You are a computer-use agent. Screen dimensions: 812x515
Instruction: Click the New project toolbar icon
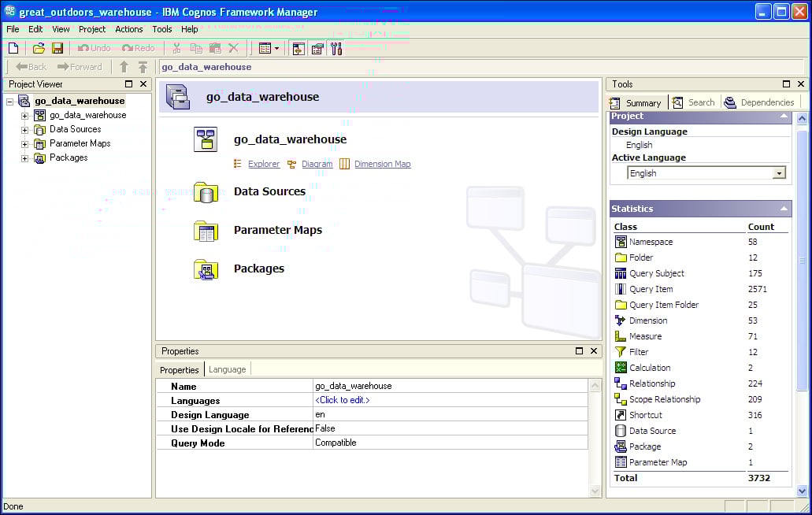click(x=13, y=48)
